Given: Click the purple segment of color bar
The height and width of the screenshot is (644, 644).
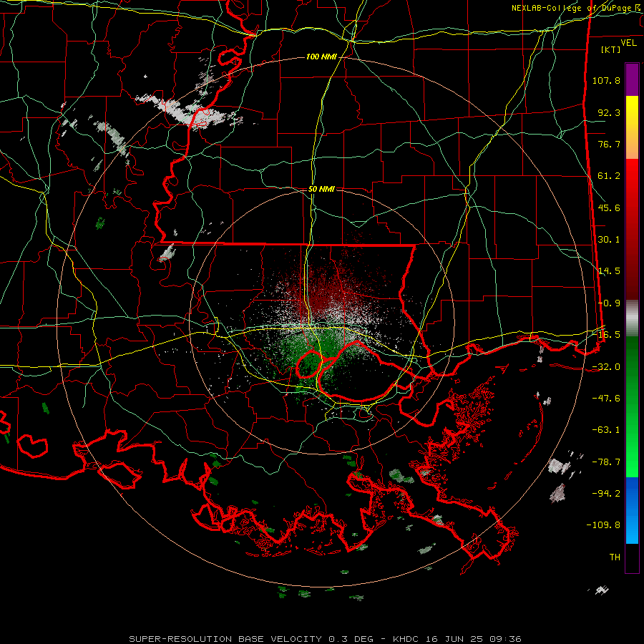Looking at the screenshot, I should point(632,79).
